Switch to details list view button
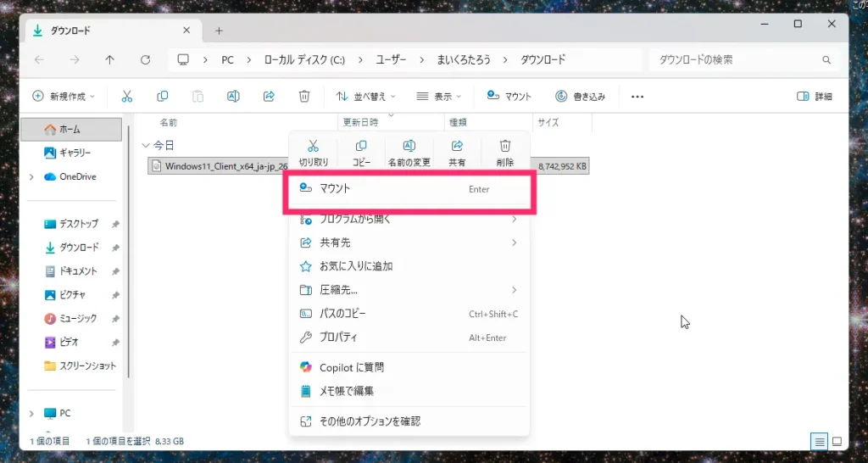The width and height of the screenshot is (868, 463). pyautogui.click(x=820, y=442)
